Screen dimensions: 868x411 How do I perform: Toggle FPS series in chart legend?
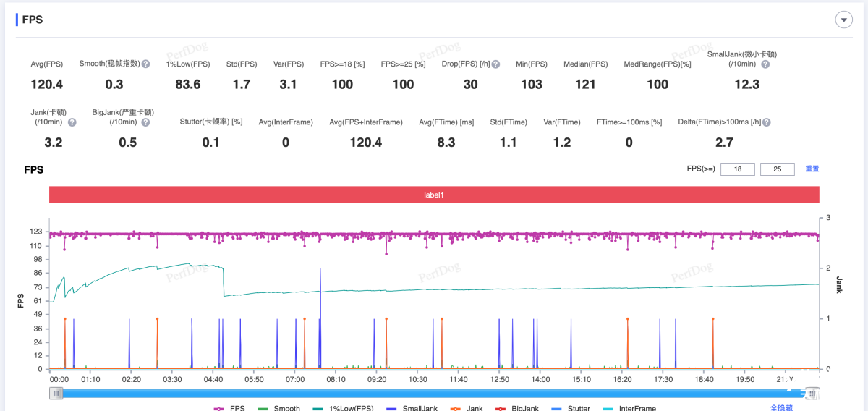tap(229, 408)
